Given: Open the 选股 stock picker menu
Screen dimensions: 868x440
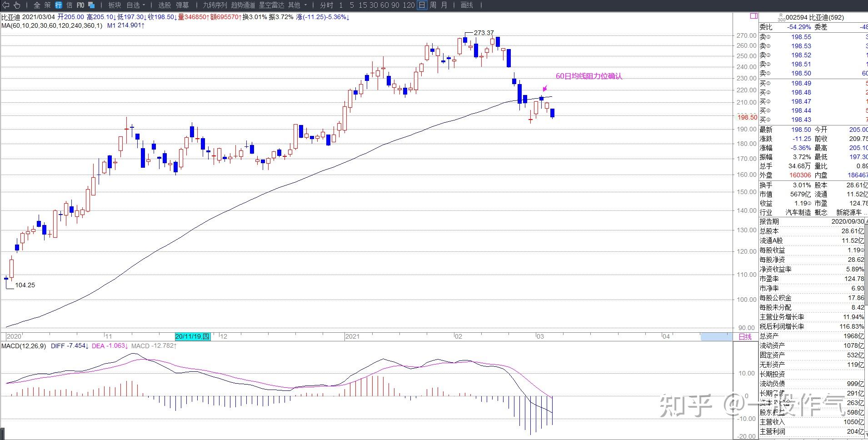Looking at the screenshot, I should pos(165,5).
